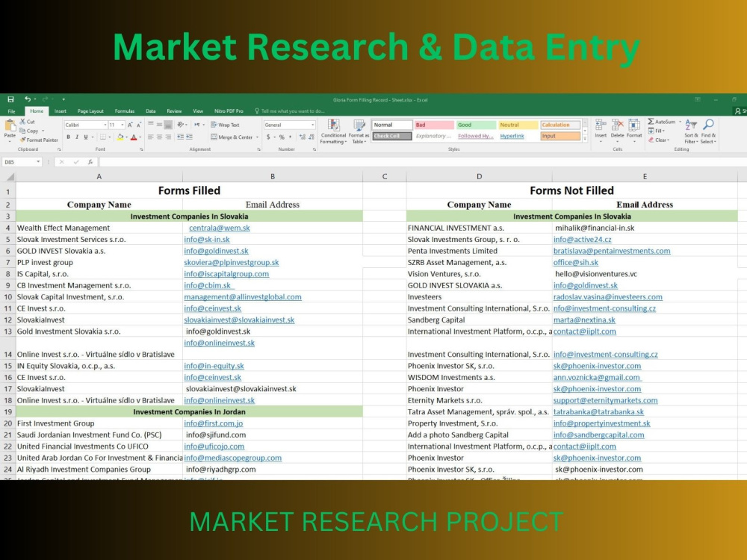747x560 pixels.
Task: Click the Paste clipboard icon
Action: point(10,125)
